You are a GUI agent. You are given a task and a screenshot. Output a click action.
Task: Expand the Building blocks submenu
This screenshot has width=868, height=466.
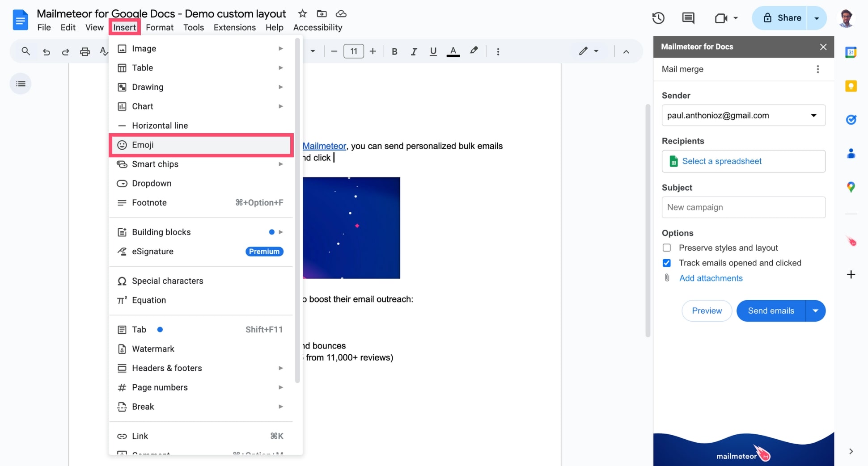(x=280, y=232)
